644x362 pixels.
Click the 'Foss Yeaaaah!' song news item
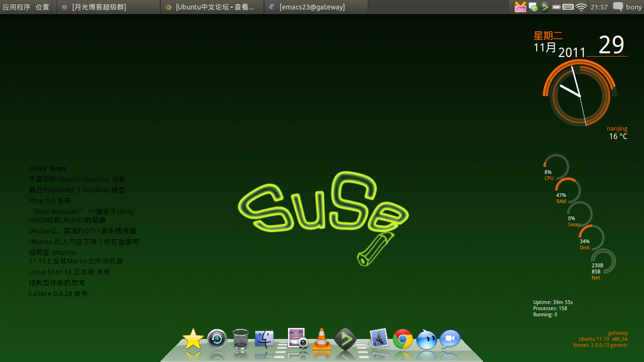click(x=82, y=216)
